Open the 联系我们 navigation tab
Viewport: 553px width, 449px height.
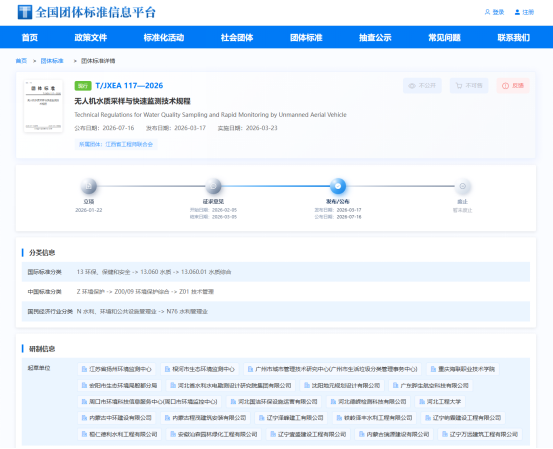pyautogui.click(x=514, y=37)
